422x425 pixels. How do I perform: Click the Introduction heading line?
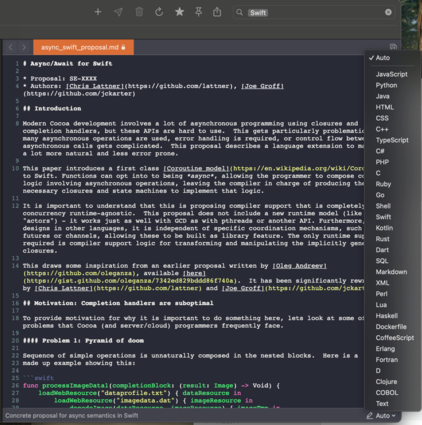(x=52, y=109)
